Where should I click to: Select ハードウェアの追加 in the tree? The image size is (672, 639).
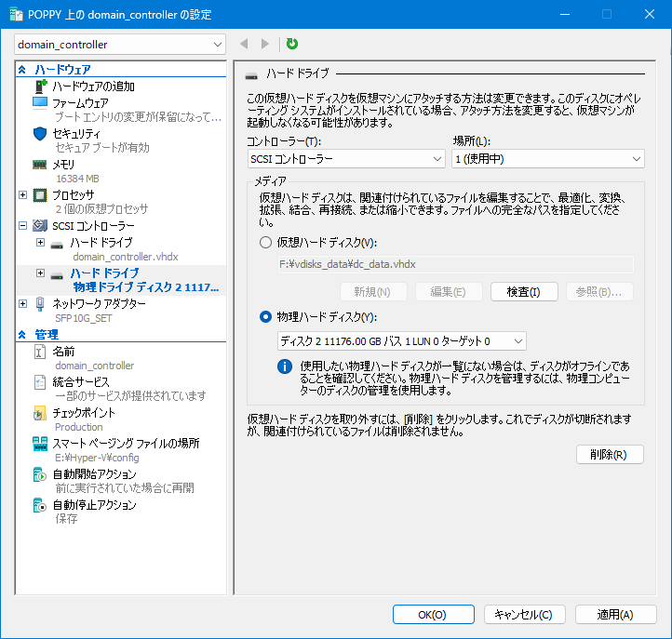(93, 87)
